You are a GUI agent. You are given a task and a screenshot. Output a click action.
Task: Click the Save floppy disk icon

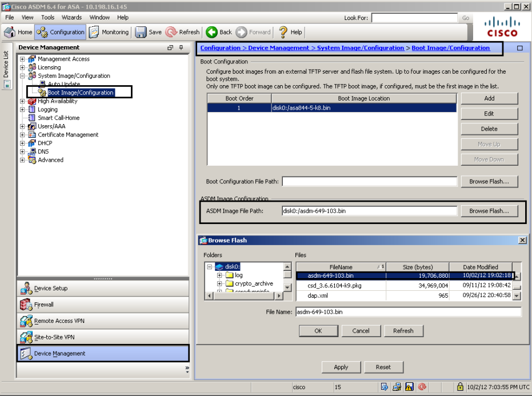(141, 32)
